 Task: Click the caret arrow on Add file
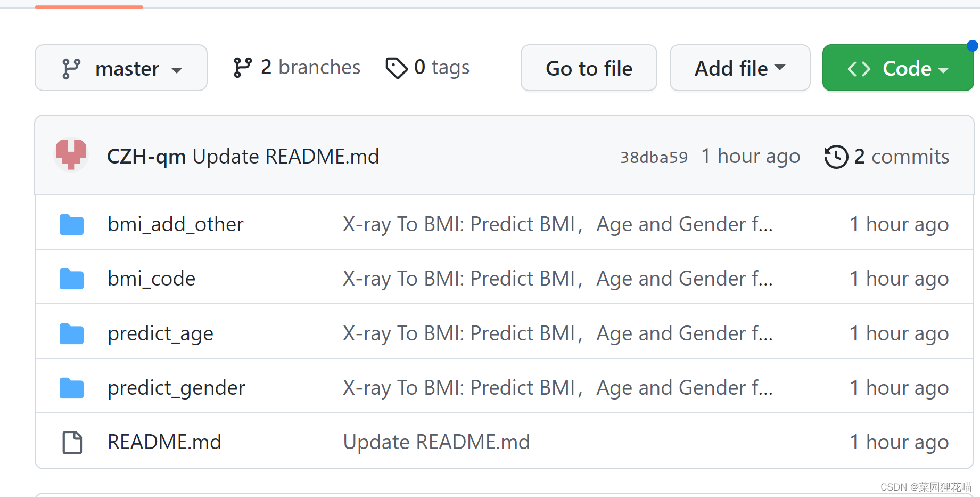click(x=780, y=68)
